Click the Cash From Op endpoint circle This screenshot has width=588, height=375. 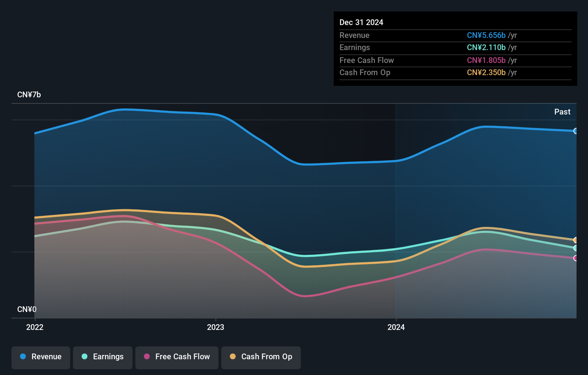pos(576,240)
